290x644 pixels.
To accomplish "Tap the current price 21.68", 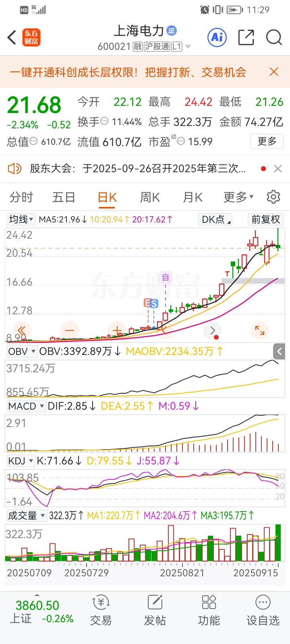I will click(34, 105).
